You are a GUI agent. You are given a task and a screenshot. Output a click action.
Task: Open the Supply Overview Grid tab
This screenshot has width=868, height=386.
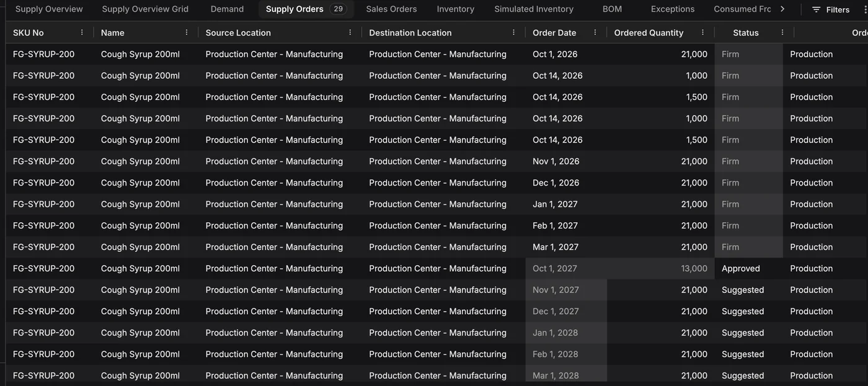pos(145,9)
